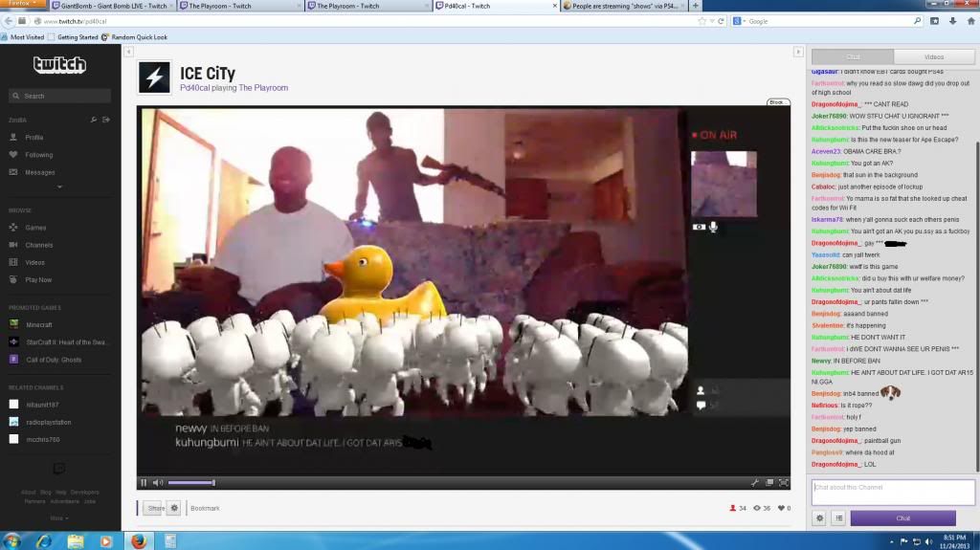Switch to the Videos tab

coord(934,56)
